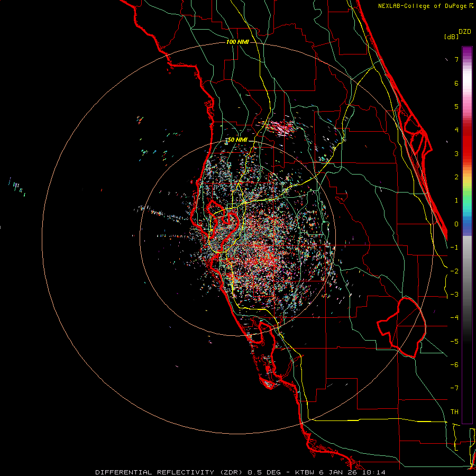Click the 4 value on the color scale

456,130
